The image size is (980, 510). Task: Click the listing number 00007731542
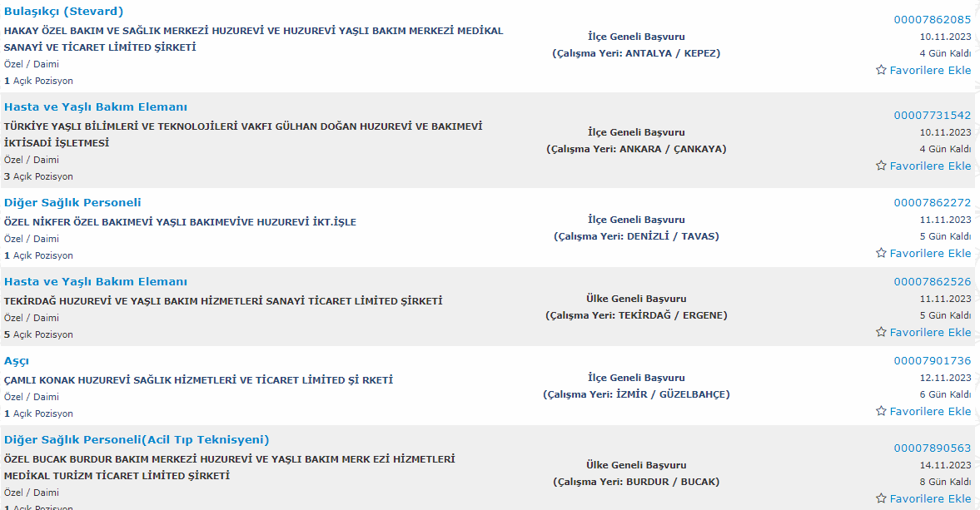tap(933, 115)
